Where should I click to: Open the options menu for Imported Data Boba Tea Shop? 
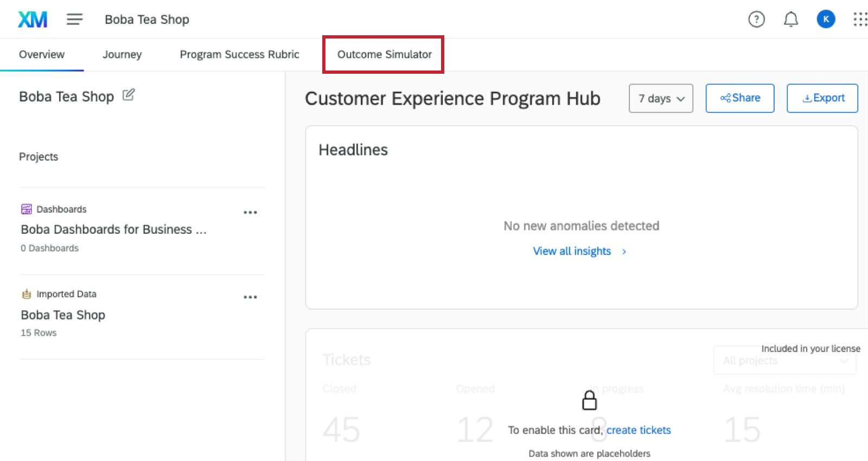(x=250, y=297)
